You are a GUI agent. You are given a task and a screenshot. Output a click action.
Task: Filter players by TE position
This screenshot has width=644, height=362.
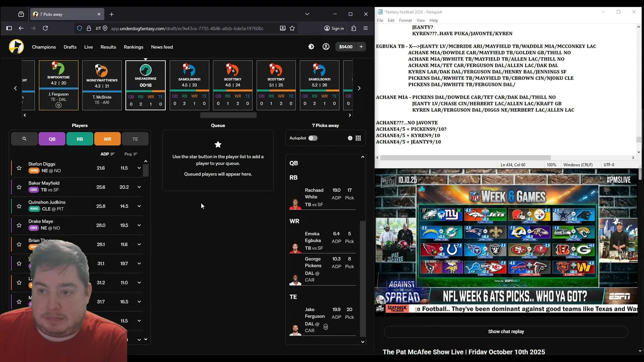(135, 139)
